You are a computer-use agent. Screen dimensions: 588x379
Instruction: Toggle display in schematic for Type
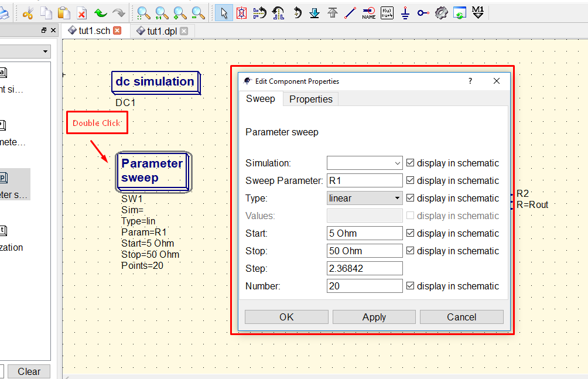(410, 198)
